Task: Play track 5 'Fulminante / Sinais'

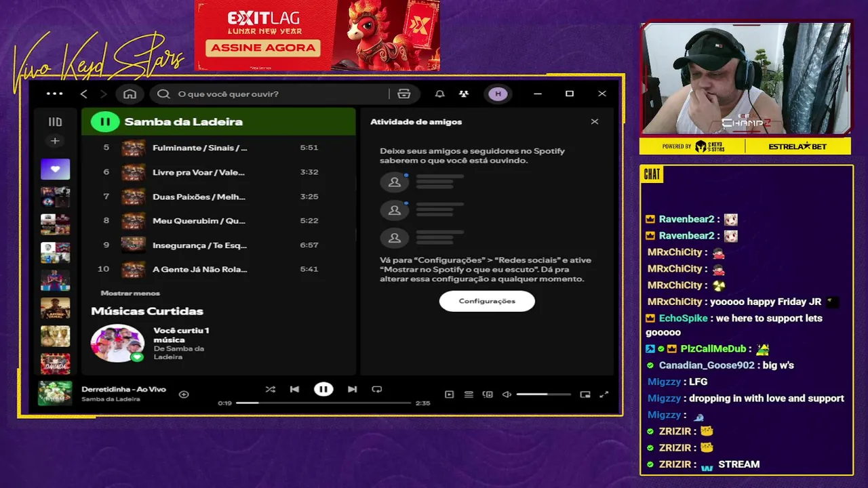Action: [x=218, y=148]
